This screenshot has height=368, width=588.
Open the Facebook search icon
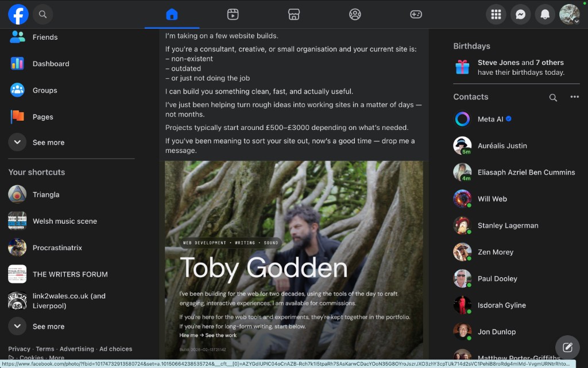(x=42, y=14)
